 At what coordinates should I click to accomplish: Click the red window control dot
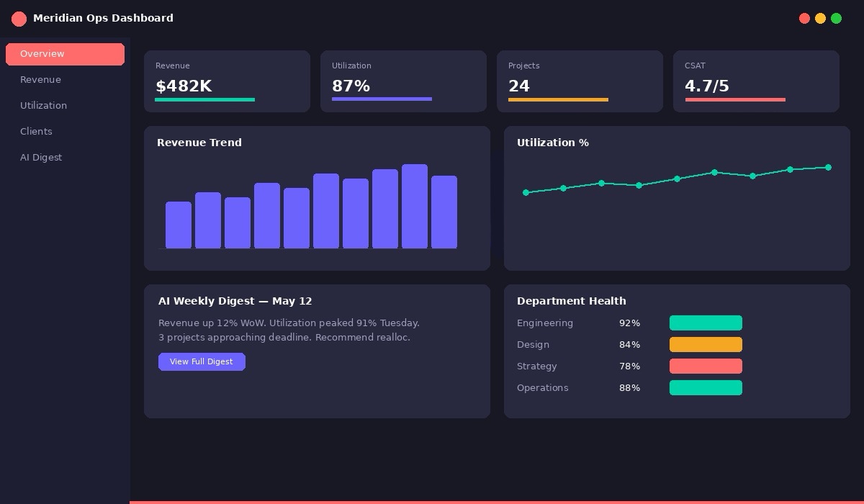pos(804,19)
